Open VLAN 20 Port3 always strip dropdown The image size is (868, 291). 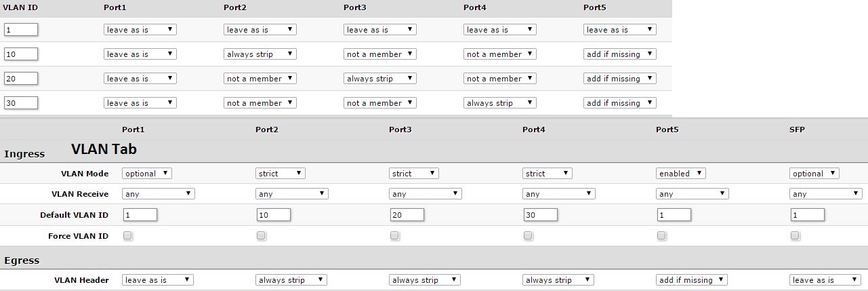point(380,79)
